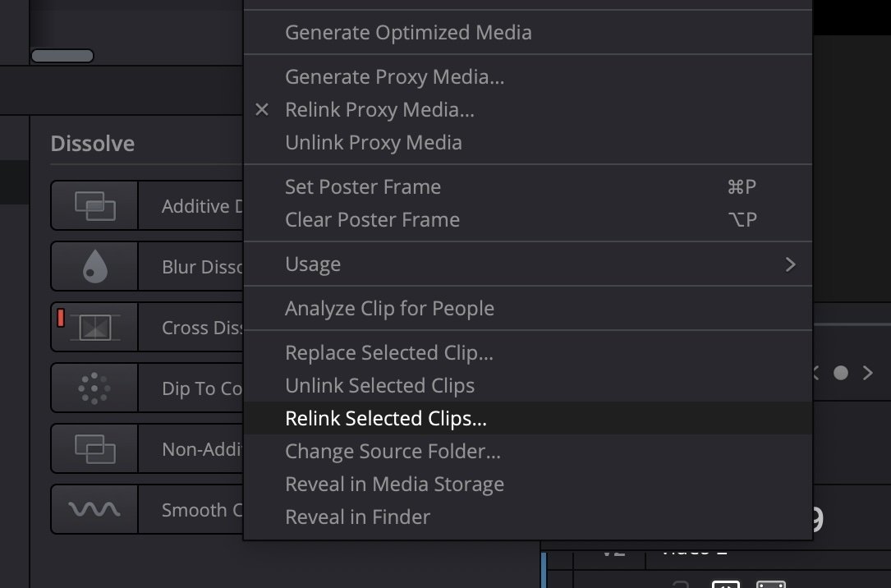Click the Cross Dissolve transition icon
The height and width of the screenshot is (588, 891).
point(94,328)
